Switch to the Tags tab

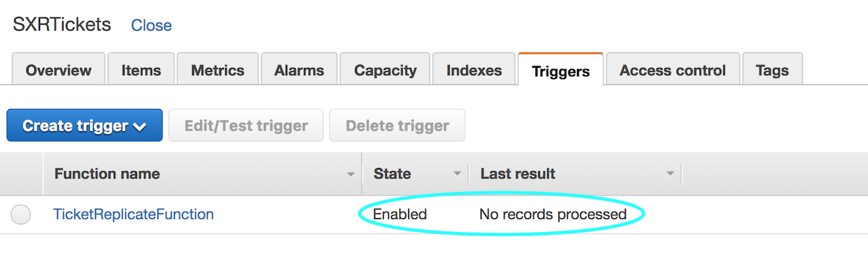tap(772, 70)
